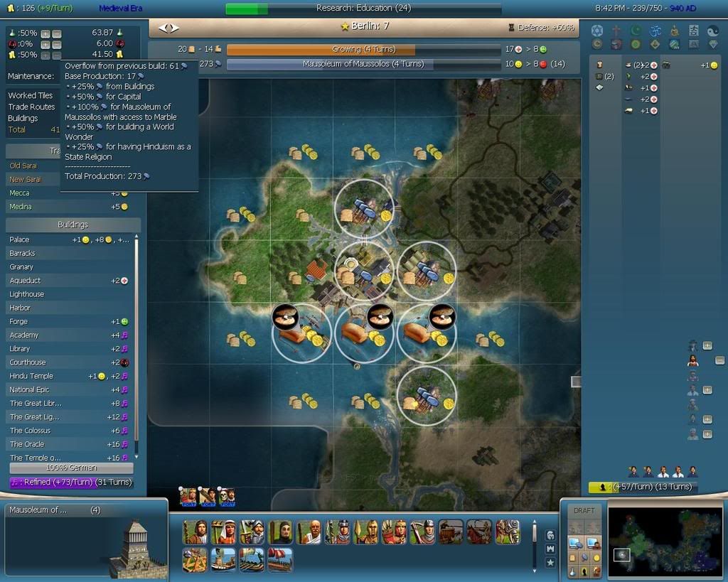The width and height of the screenshot is (728, 582).
Task: Toggle emphasize production hammer button
Action: pos(584,558)
